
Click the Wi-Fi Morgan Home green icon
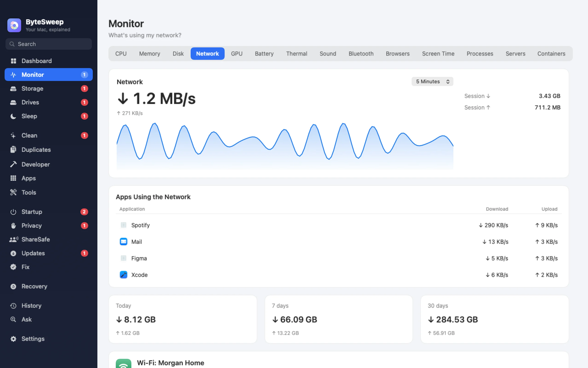coord(123,364)
